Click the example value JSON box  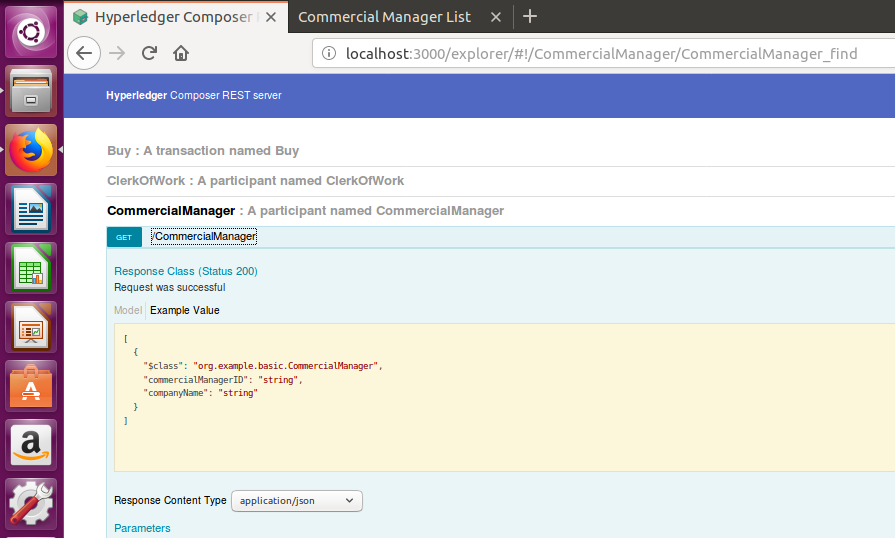click(505, 398)
